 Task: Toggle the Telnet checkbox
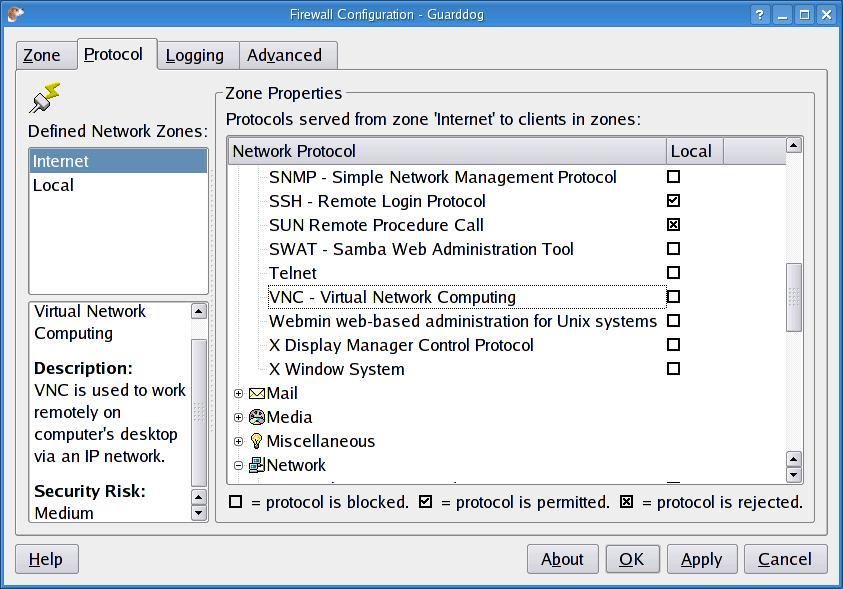click(673, 272)
